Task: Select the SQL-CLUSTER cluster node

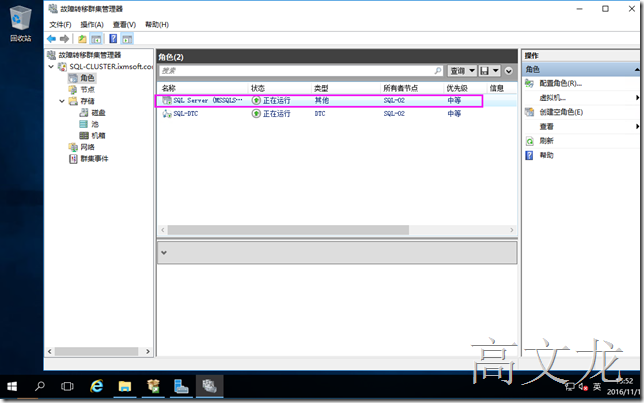Action: pos(111,66)
